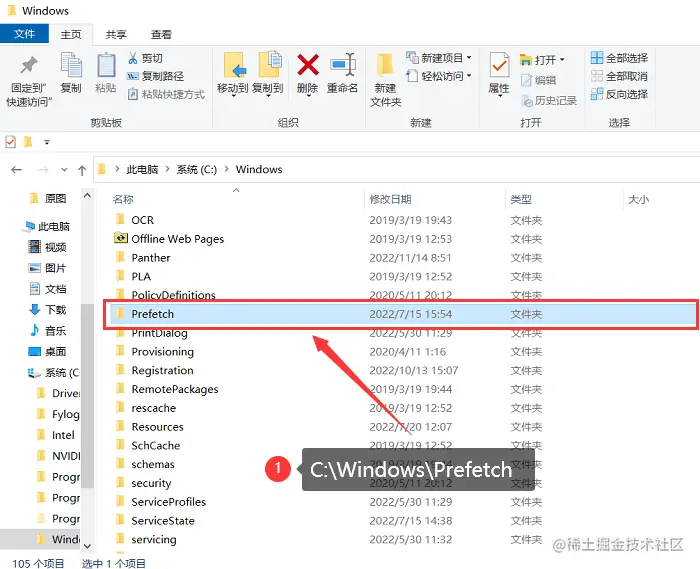Select Cut (剪切) scissors command
The image size is (700, 569).
pyautogui.click(x=146, y=58)
